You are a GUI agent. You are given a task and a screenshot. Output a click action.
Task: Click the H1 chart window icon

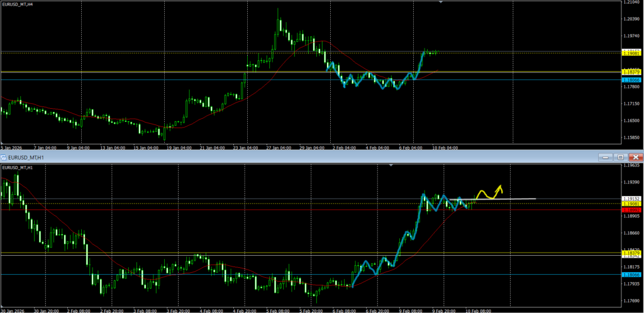pos(4,156)
